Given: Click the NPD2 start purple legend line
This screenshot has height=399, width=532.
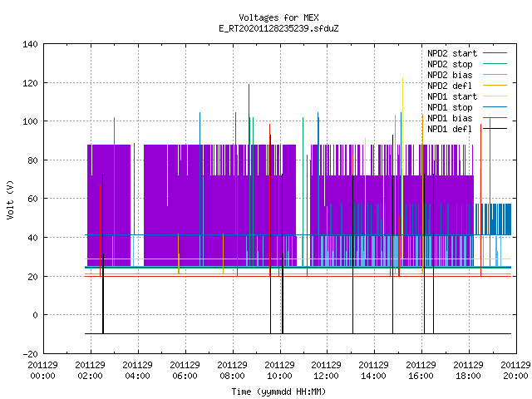Looking at the screenshot, I should click(495, 53).
